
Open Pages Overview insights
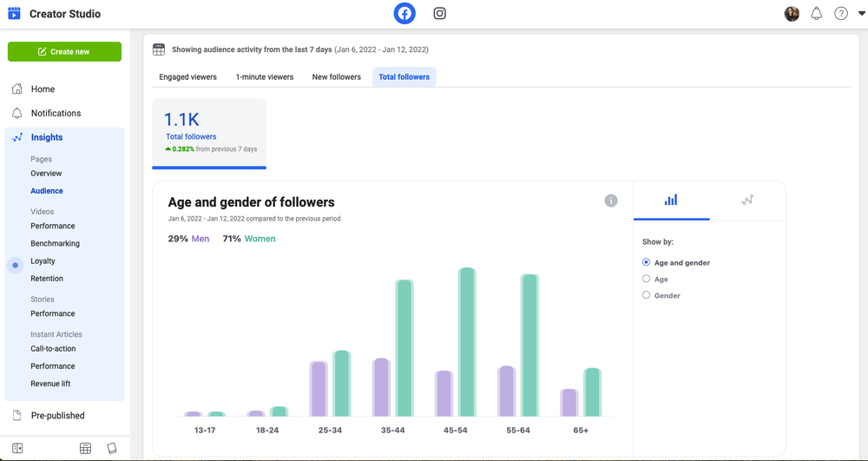click(46, 174)
